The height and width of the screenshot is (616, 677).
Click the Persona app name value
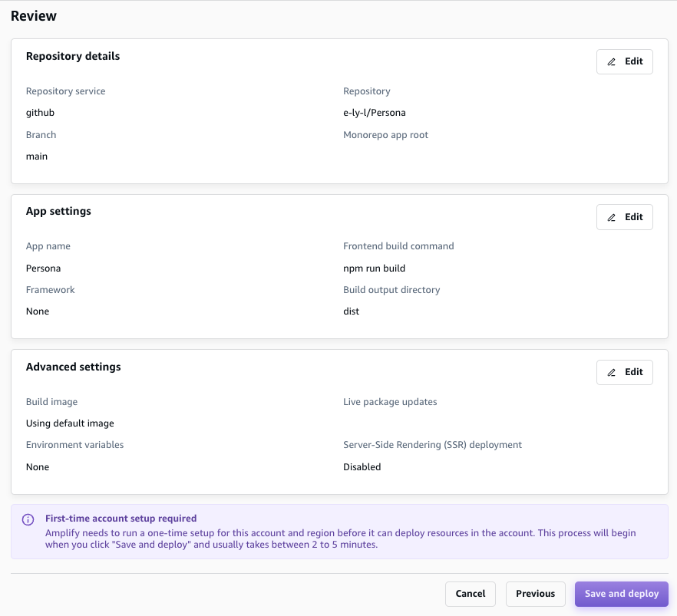click(x=43, y=268)
